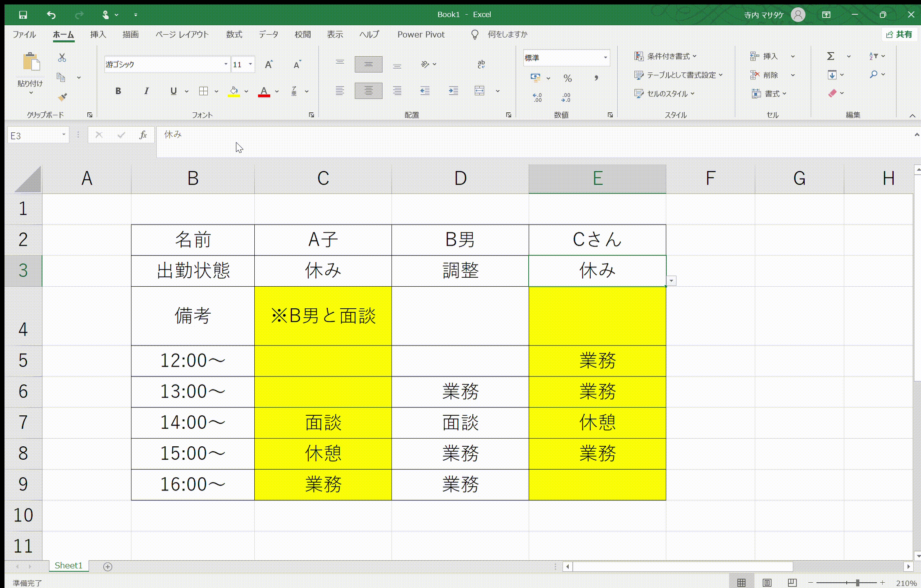Click the Increase Font Size icon
Viewport: 921px width, 588px height.
(268, 65)
